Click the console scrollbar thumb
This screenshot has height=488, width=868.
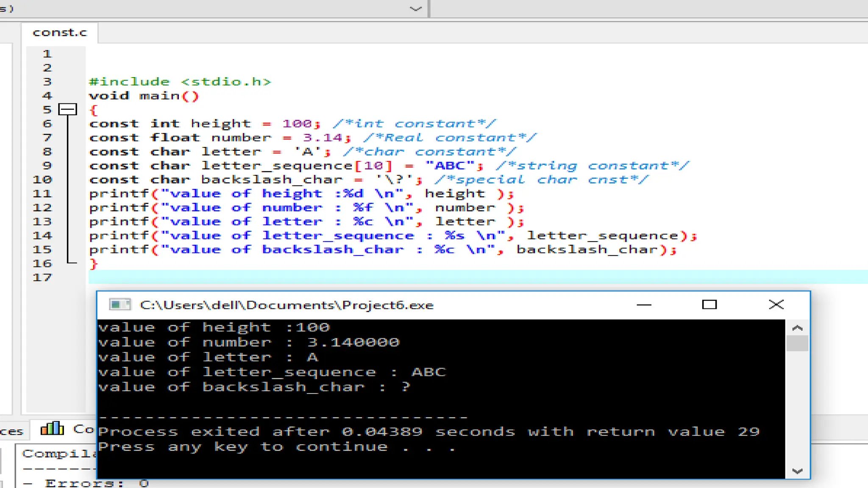pyautogui.click(x=797, y=343)
